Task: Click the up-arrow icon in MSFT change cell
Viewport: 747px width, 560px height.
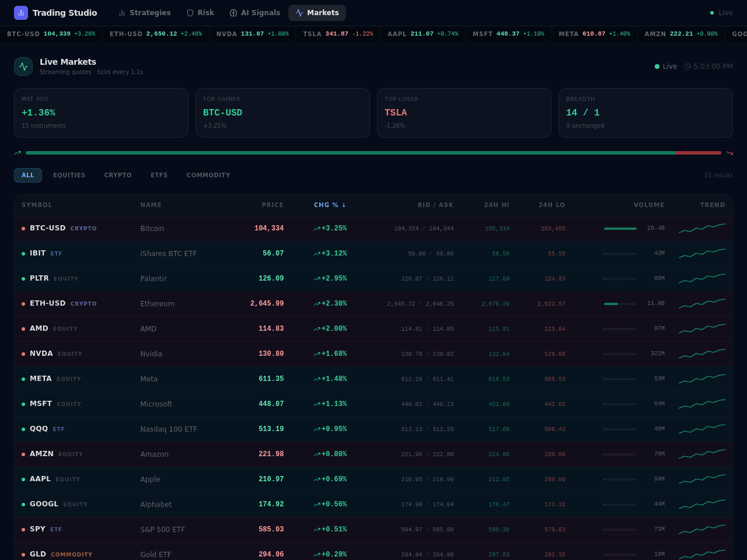Action: tap(317, 404)
